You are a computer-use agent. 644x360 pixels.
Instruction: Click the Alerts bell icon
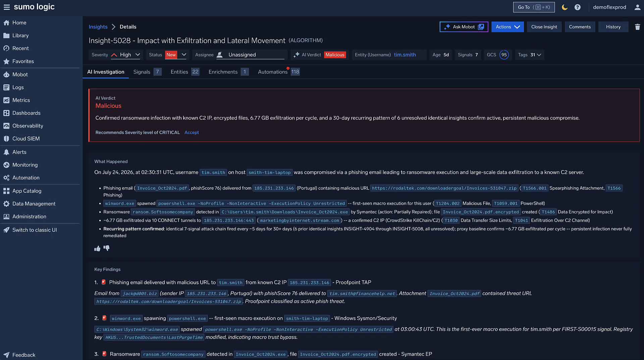coord(6,152)
